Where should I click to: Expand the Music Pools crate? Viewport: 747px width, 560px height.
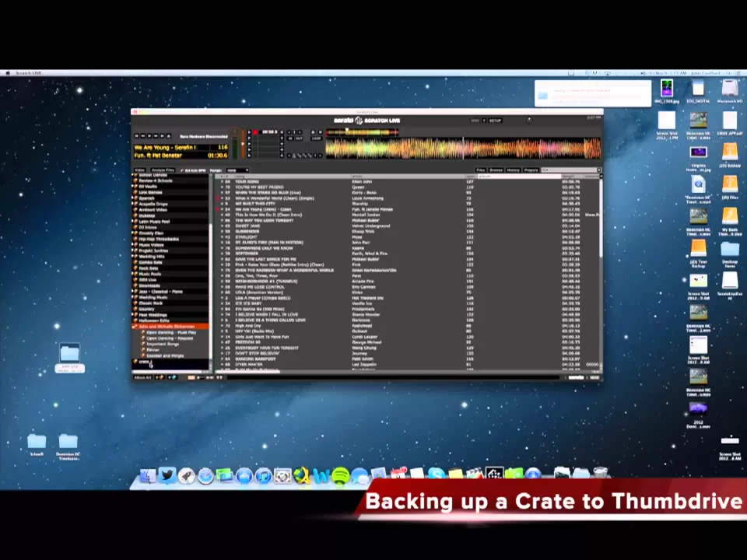pyautogui.click(x=133, y=274)
